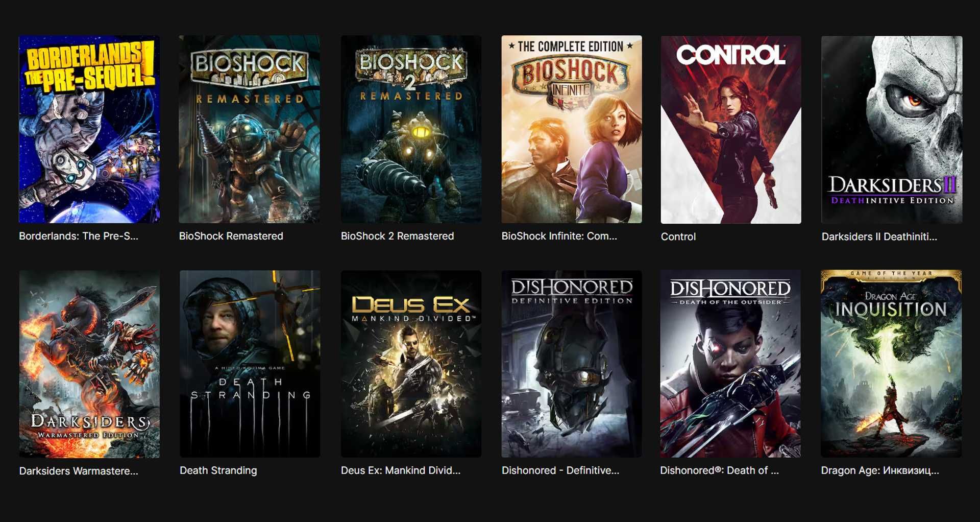Select Dishonored Definitive Edition cover
Image resolution: width=980 pixels, height=522 pixels.
572,364
